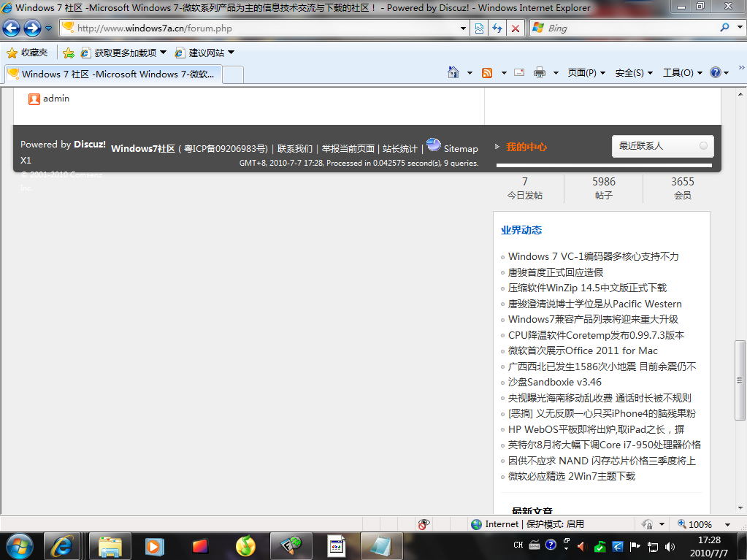
Task: Select the Windows 7 社区 browser tab
Action: 113,74
